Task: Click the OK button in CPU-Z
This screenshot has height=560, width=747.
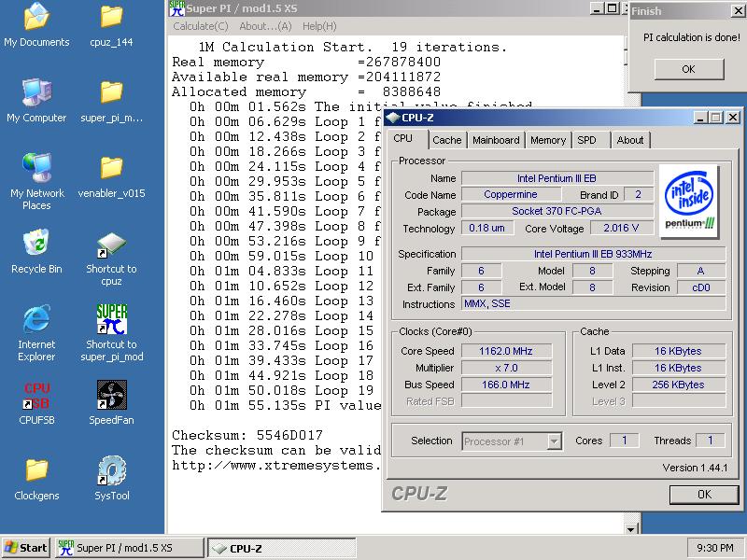Action: 704,495
